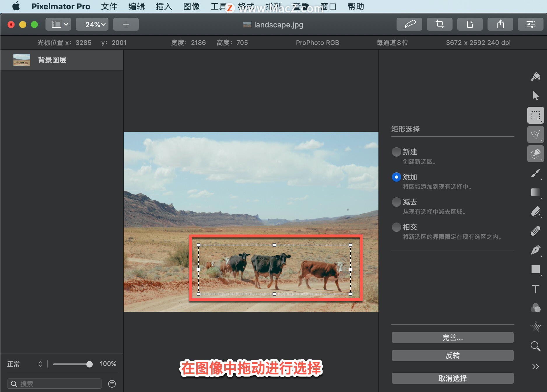Click the bottom-right selection handle
Viewport: 547px width, 392px height.
(350, 294)
